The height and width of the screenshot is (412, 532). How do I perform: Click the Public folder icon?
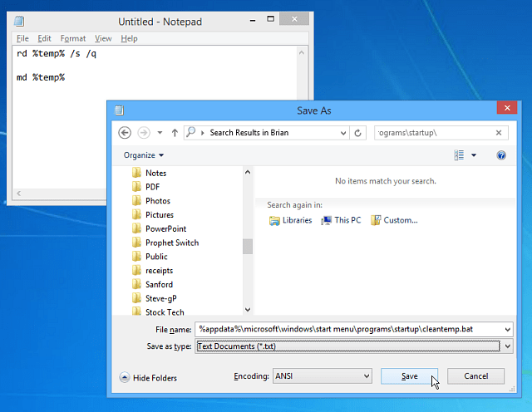coord(136,256)
